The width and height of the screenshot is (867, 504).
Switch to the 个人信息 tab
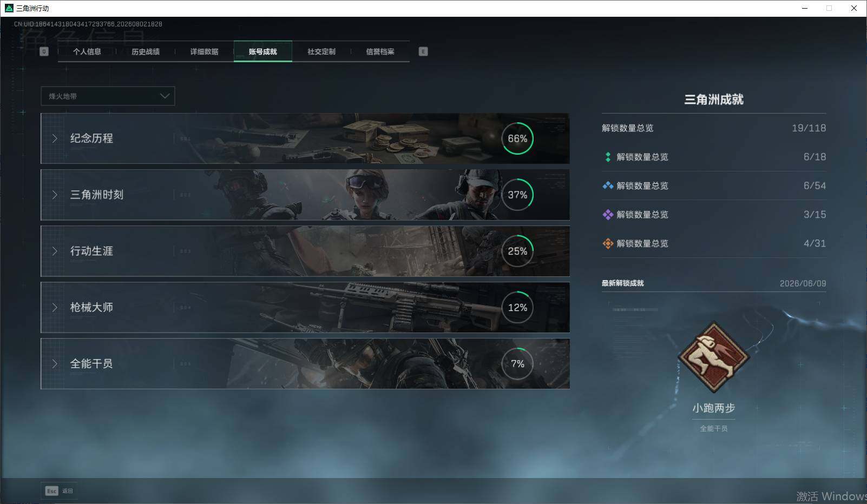coord(87,51)
